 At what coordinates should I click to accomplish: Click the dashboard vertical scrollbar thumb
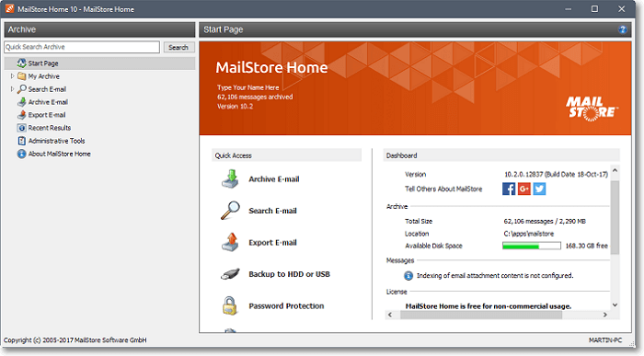pos(615,217)
